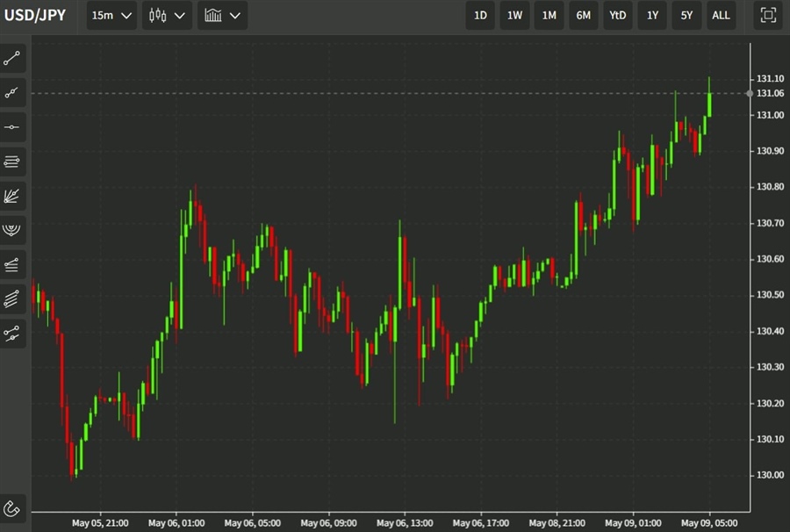
Task: Click the YtD range button
Action: pyautogui.click(x=618, y=15)
